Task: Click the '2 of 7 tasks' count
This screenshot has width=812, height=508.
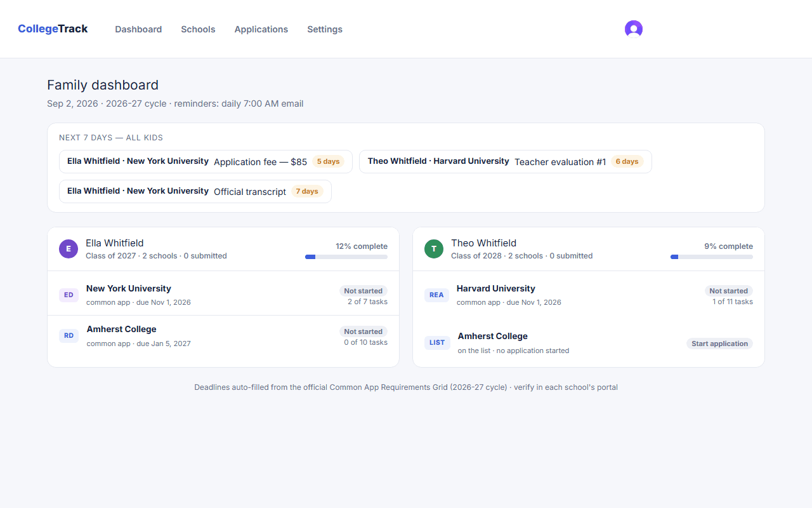Action: pos(367,302)
